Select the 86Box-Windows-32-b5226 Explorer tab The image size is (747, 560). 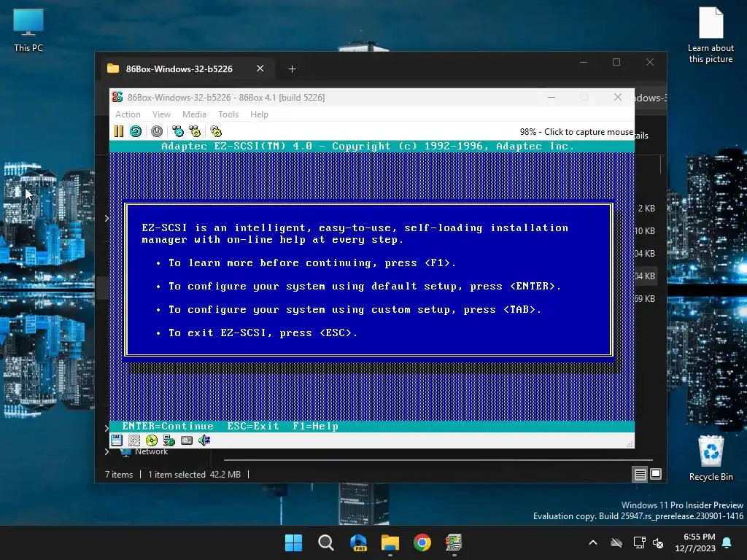pyautogui.click(x=179, y=69)
